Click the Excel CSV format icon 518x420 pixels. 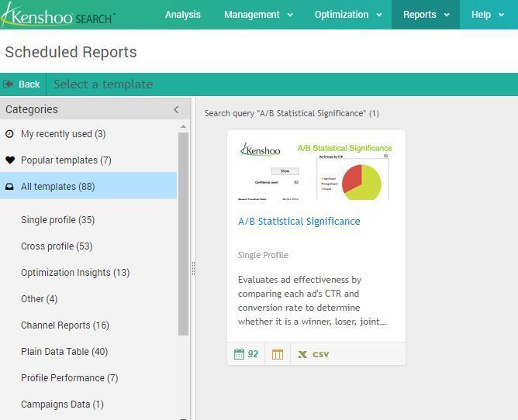coord(313,354)
